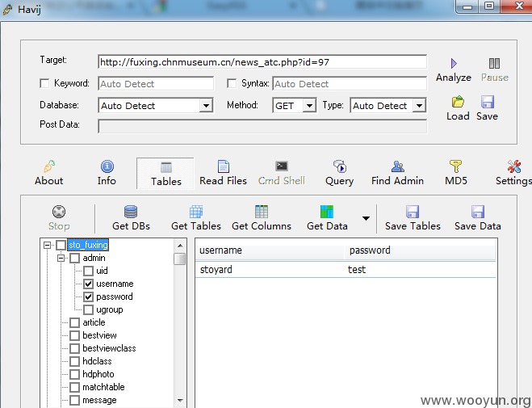Screen dimensions: 532x408
Task: Select the stoyard username cell
Action: 216,270
